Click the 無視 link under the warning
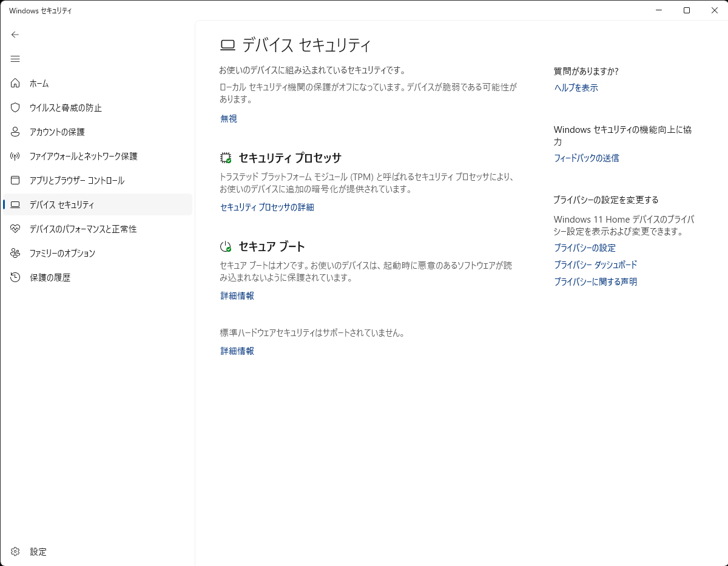Image resolution: width=728 pixels, height=566 pixels. pyautogui.click(x=228, y=118)
